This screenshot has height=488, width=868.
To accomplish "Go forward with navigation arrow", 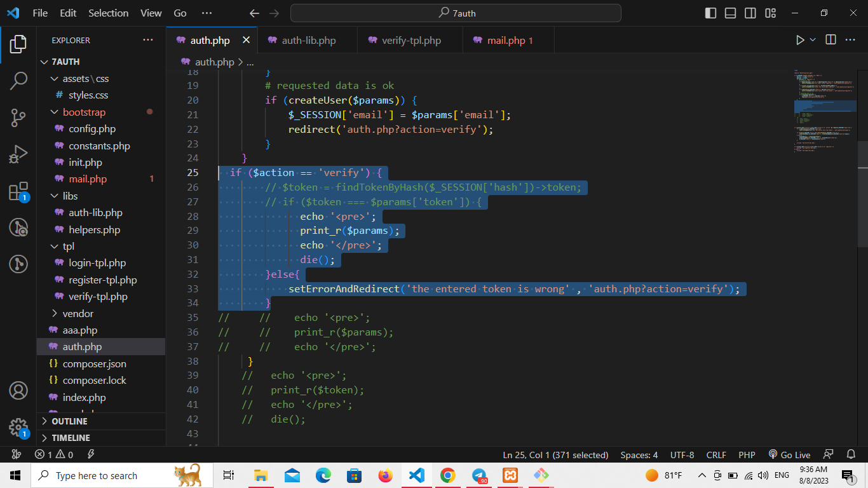I will coord(274,13).
